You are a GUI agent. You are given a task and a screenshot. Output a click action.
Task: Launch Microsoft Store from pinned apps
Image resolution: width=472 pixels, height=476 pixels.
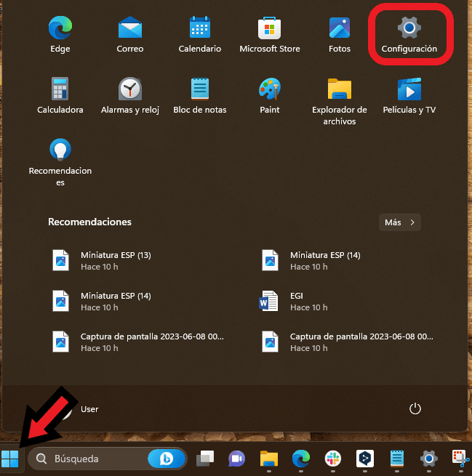coord(269,35)
